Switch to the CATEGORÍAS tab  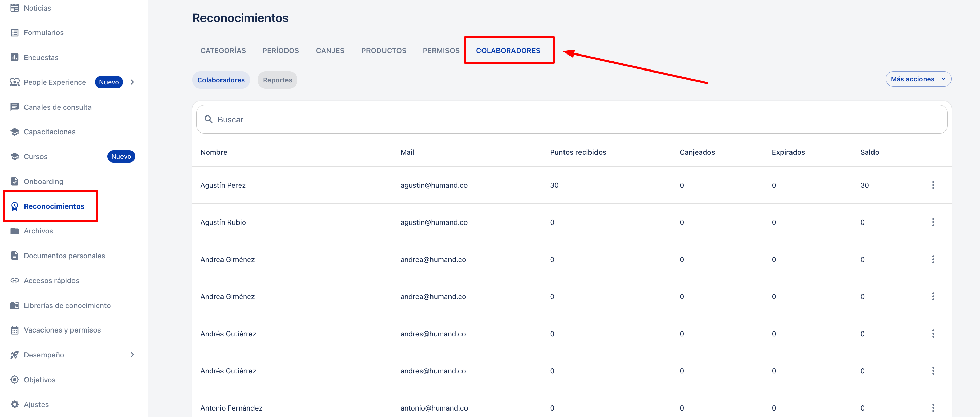(x=223, y=51)
